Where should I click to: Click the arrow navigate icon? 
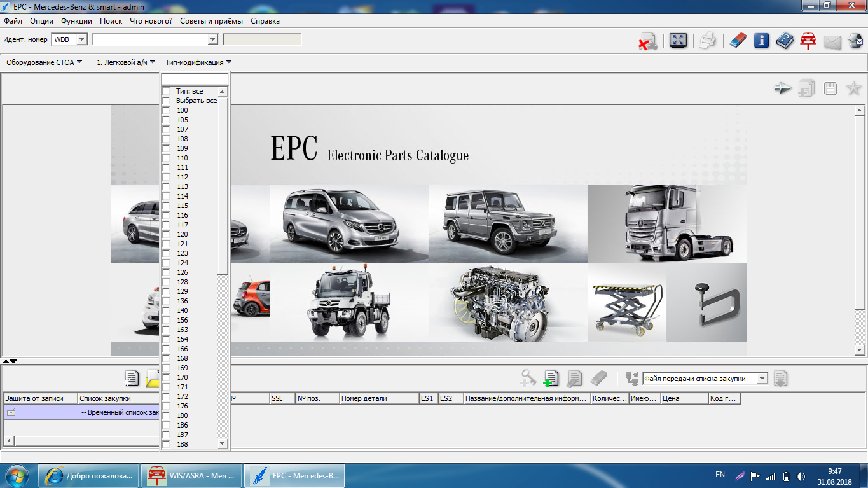click(x=783, y=88)
